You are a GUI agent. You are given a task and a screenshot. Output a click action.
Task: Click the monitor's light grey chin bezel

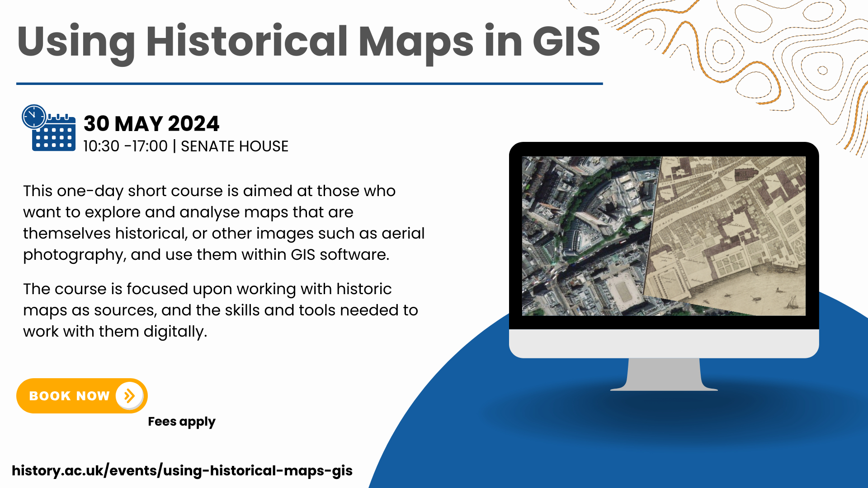coord(664,343)
